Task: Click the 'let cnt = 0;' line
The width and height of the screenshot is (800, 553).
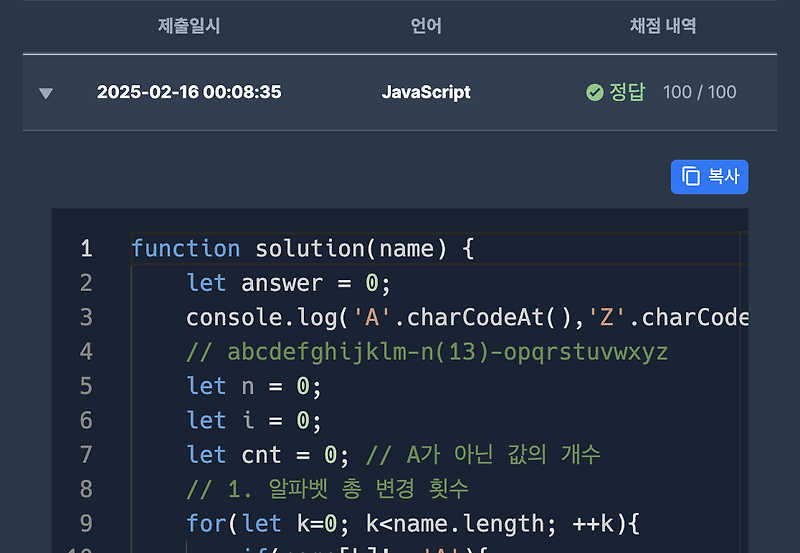Action: coord(393,455)
